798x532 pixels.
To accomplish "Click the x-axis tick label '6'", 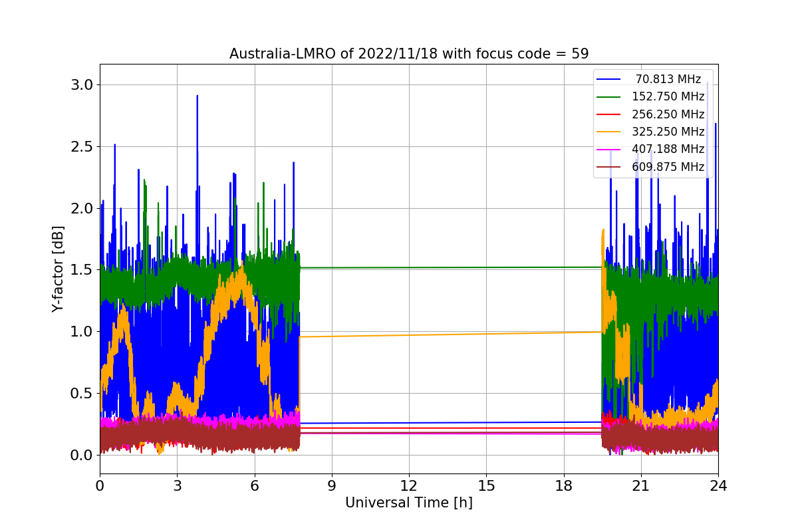I will [x=254, y=486].
